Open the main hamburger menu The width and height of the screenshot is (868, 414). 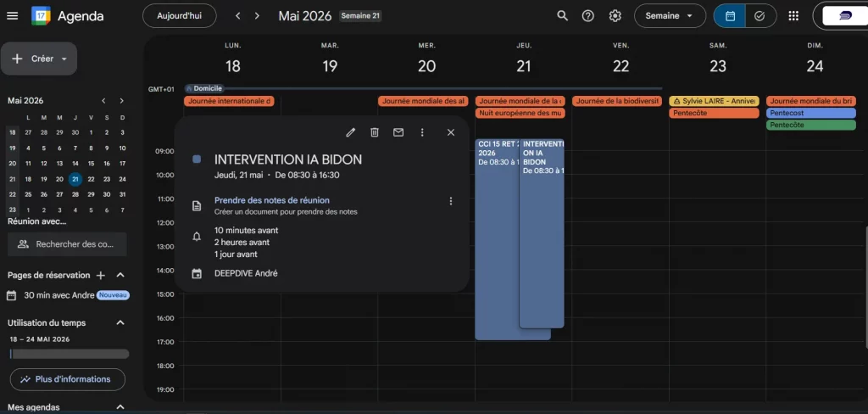(12, 16)
